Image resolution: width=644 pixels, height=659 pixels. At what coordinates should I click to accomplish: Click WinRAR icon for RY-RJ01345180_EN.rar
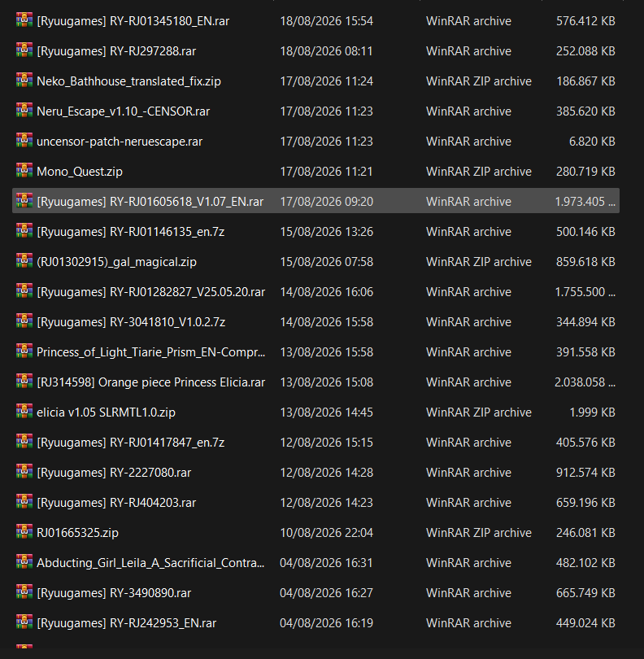(24, 20)
